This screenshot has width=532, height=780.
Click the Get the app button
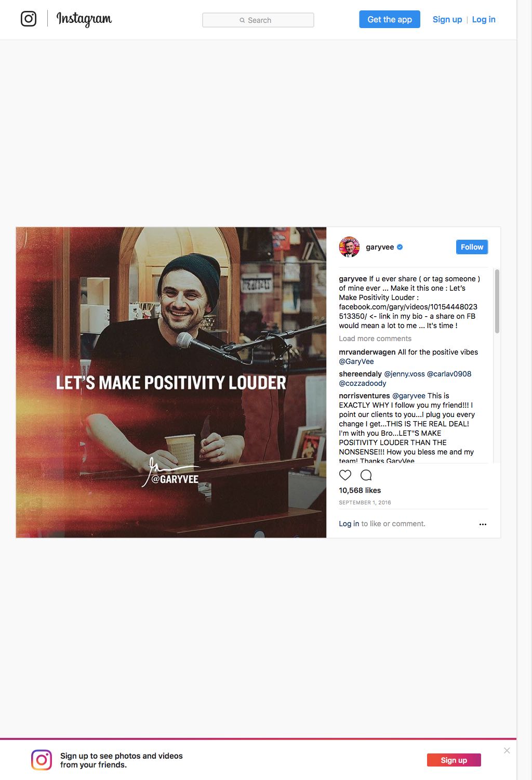tap(390, 19)
